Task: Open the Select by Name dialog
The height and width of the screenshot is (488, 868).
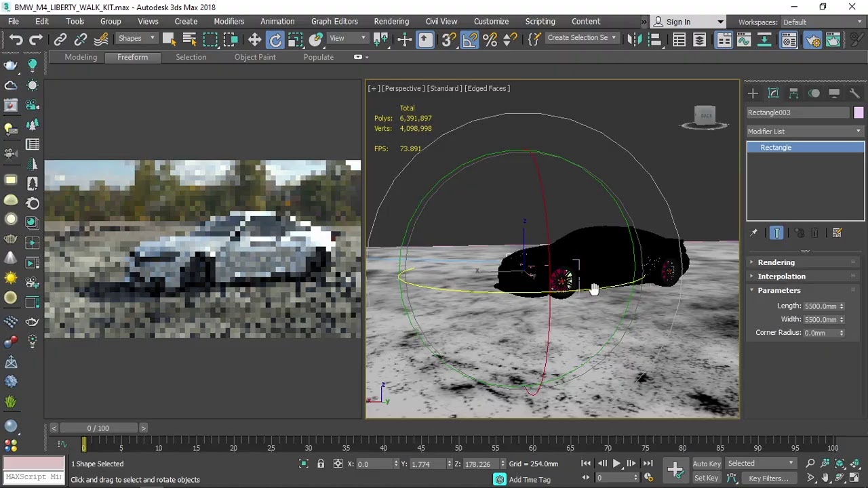Action: click(189, 40)
